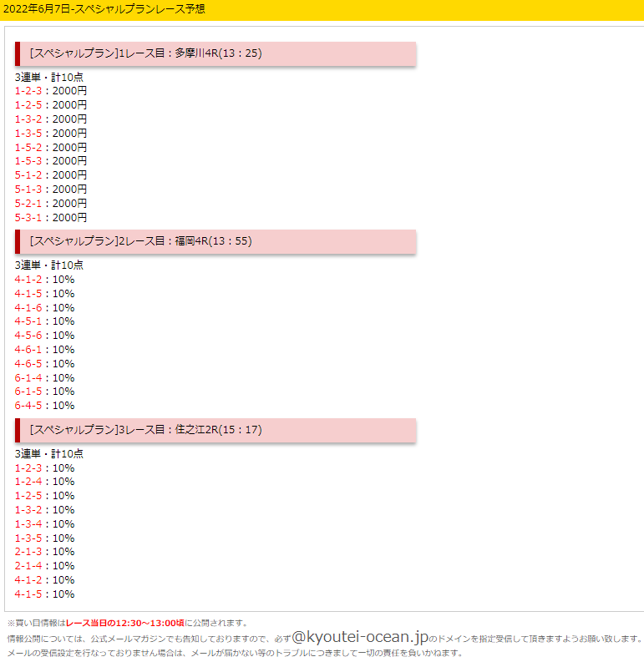The image size is (644, 662).
Task: Select the 2レース目 福岡4R(13：55) heading
Action: [216, 241]
